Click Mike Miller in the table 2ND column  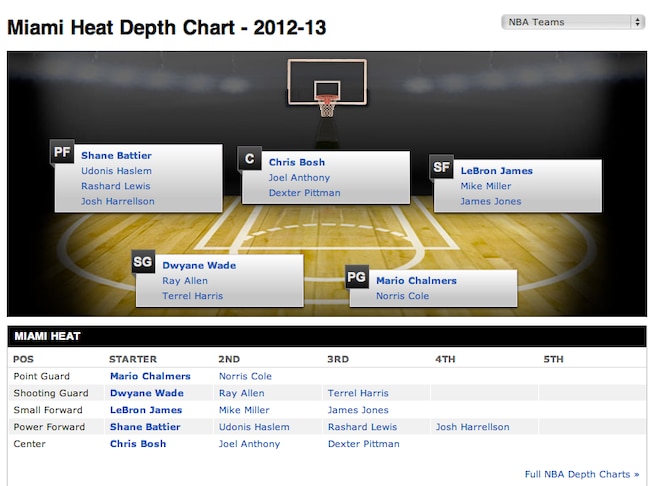point(244,410)
